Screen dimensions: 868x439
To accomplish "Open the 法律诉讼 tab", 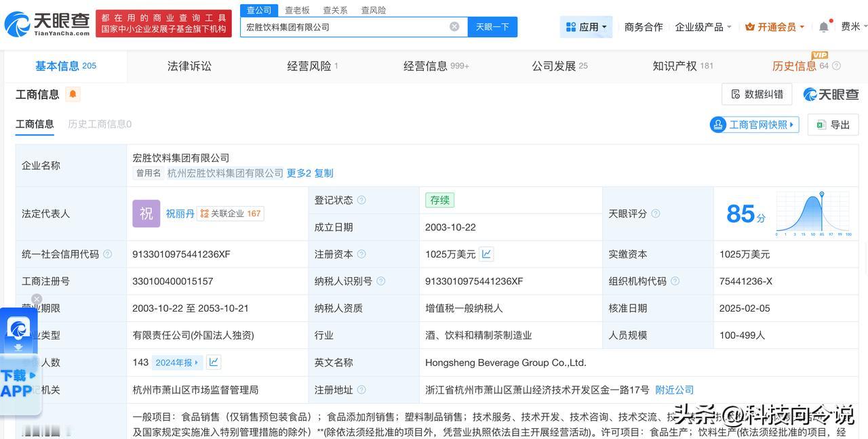I will pos(189,66).
